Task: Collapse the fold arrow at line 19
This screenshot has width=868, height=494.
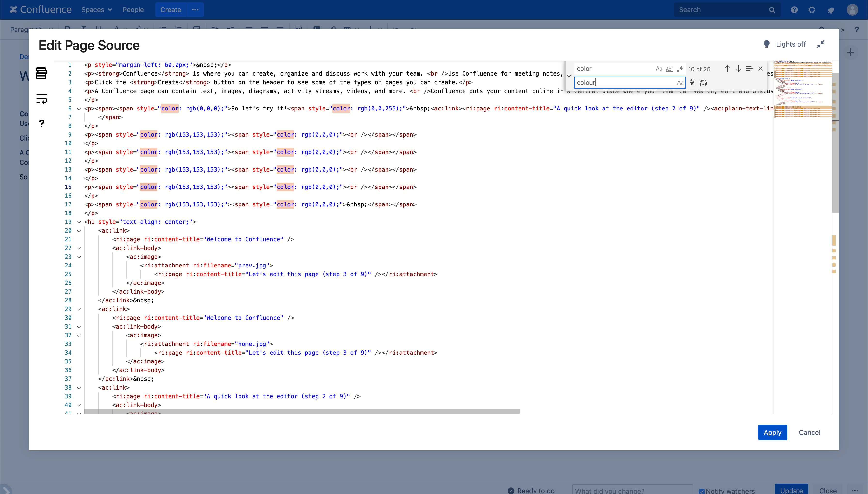Action: coord(79,222)
